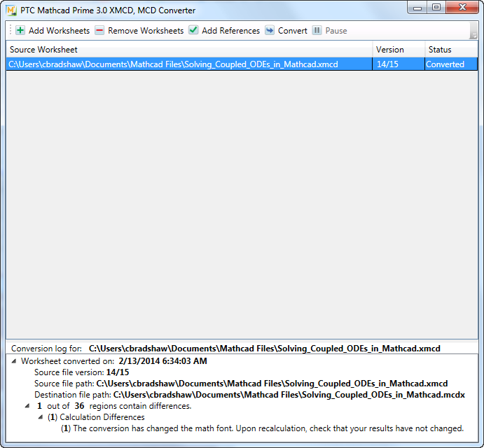The image size is (484, 448).
Task: Click the 14/15 version cell in the table
Action: [x=399, y=64]
